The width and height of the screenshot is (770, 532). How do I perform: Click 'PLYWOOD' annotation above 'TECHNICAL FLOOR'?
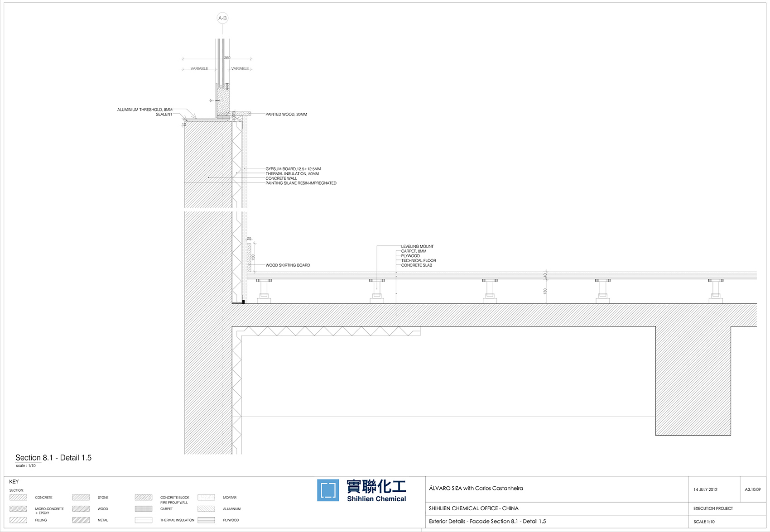pos(410,256)
